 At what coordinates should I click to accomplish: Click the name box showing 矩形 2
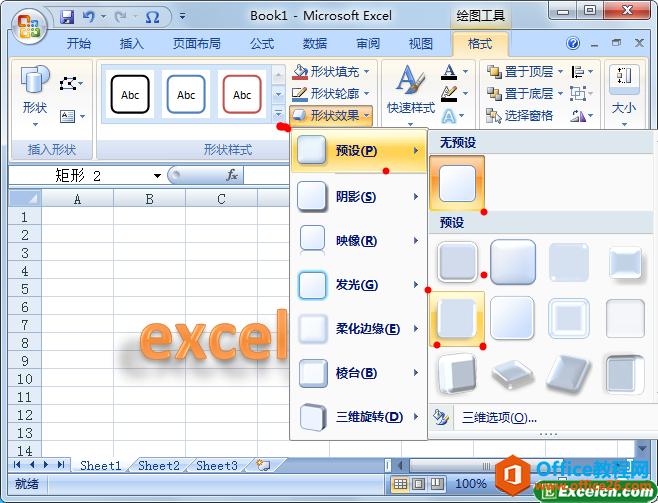pyautogui.click(x=80, y=176)
